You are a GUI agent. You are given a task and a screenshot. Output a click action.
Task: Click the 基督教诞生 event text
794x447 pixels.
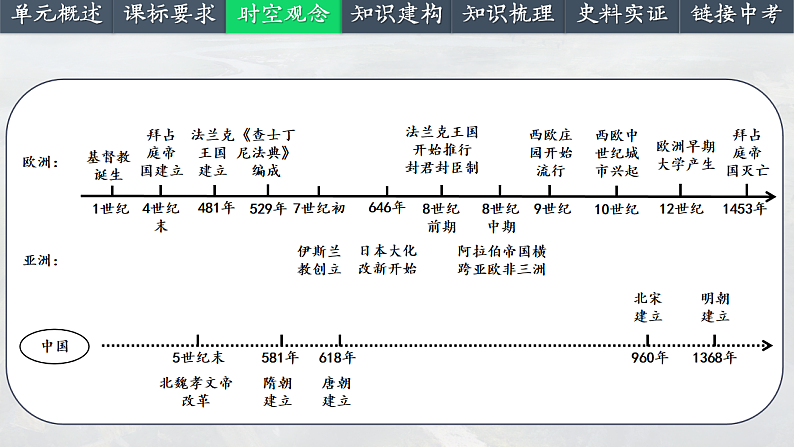(x=108, y=166)
